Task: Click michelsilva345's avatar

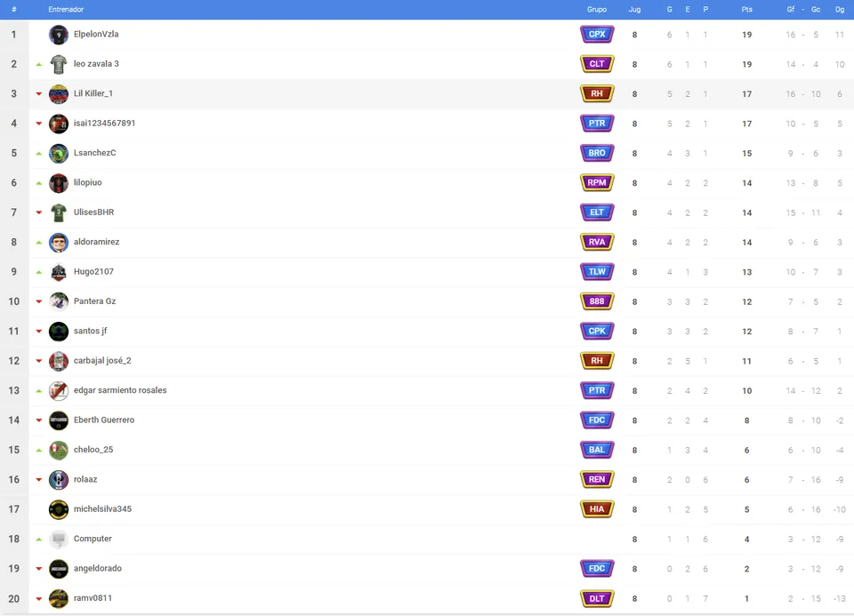Action: click(x=59, y=509)
